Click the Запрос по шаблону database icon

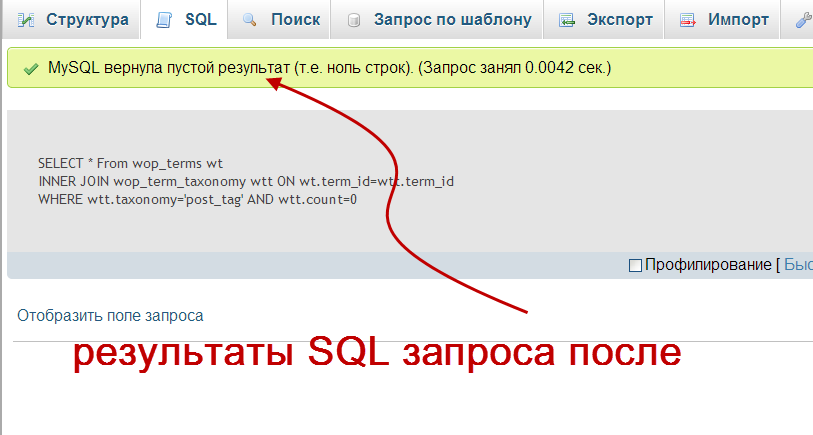[x=354, y=21]
